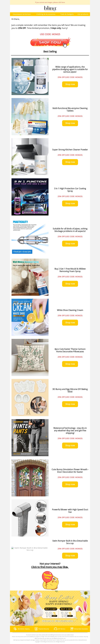Click the red SHOP NOW banner button
100x644 pixels.
pyautogui.click(x=50, y=43)
